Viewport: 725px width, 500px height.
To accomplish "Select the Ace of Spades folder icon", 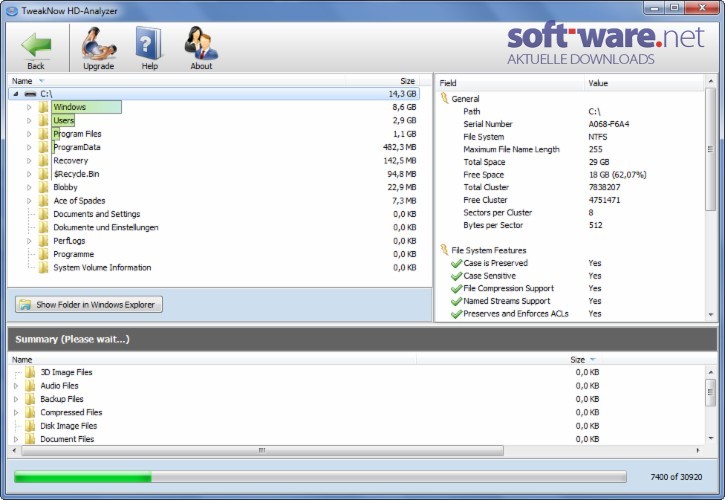I will (43, 201).
